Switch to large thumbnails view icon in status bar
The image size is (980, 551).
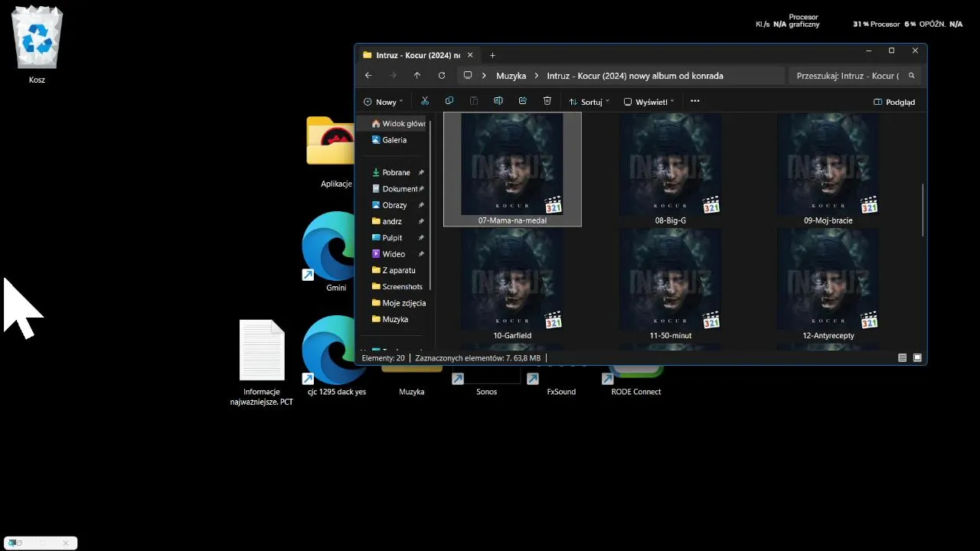pos(917,357)
